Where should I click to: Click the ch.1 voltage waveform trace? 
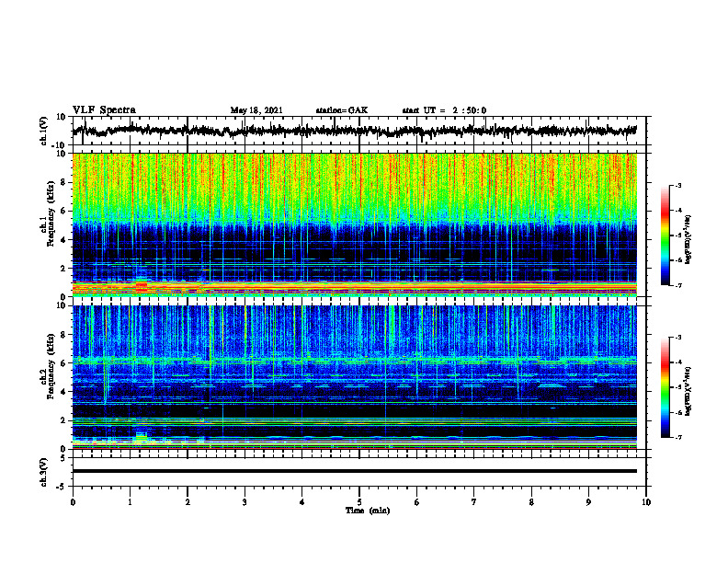(x=355, y=131)
